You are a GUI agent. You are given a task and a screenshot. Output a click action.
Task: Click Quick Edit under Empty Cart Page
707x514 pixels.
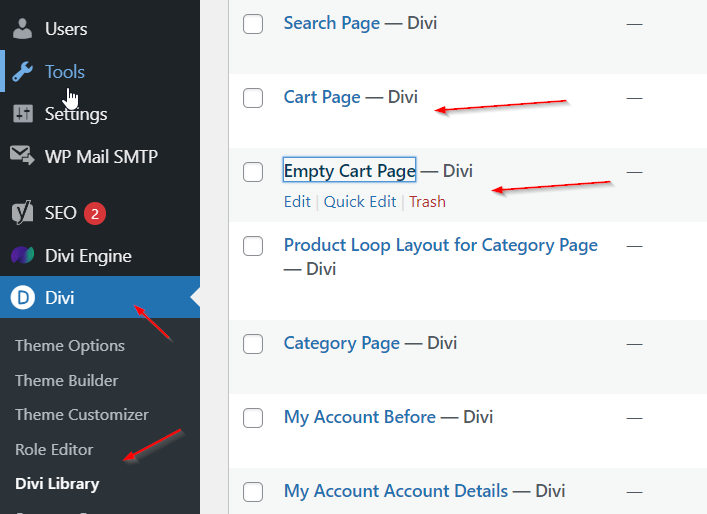tap(360, 202)
